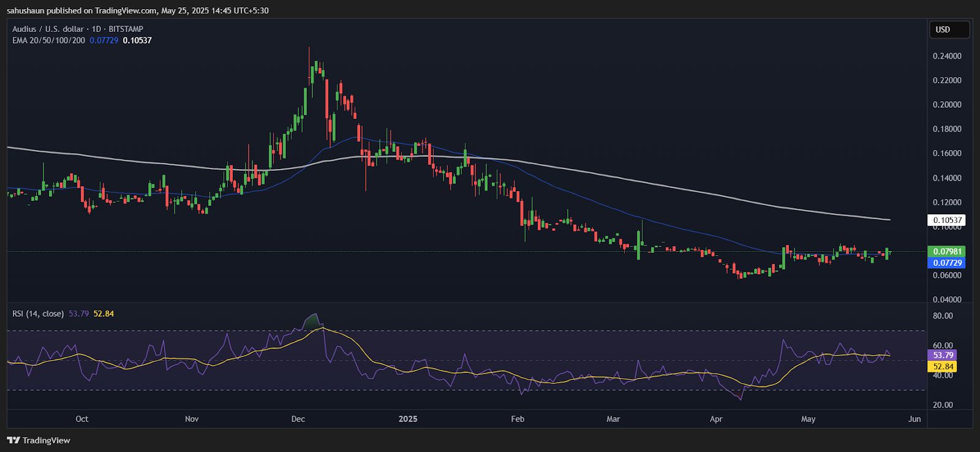Click the blue 0.07729 price-axis tag

[x=947, y=263]
